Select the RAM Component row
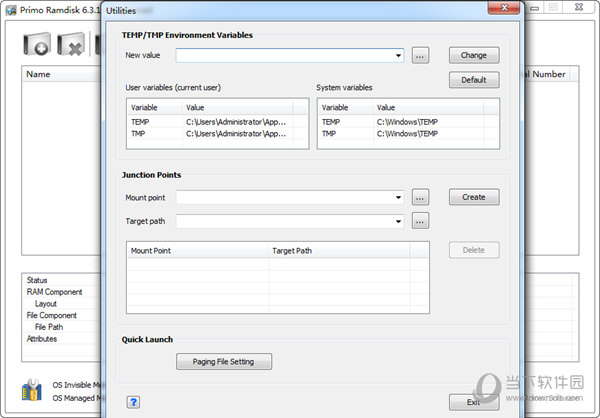The height and width of the screenshot is (418, 600). tap(63, 292)
